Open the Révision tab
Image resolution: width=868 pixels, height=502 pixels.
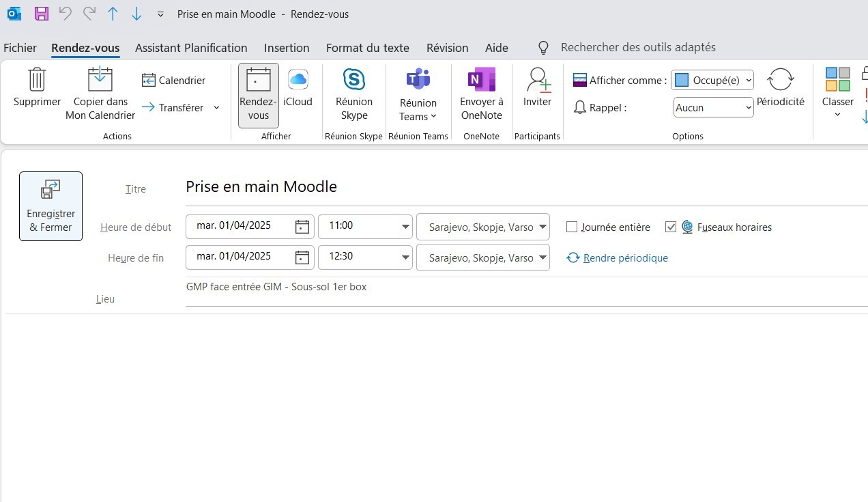447,48
